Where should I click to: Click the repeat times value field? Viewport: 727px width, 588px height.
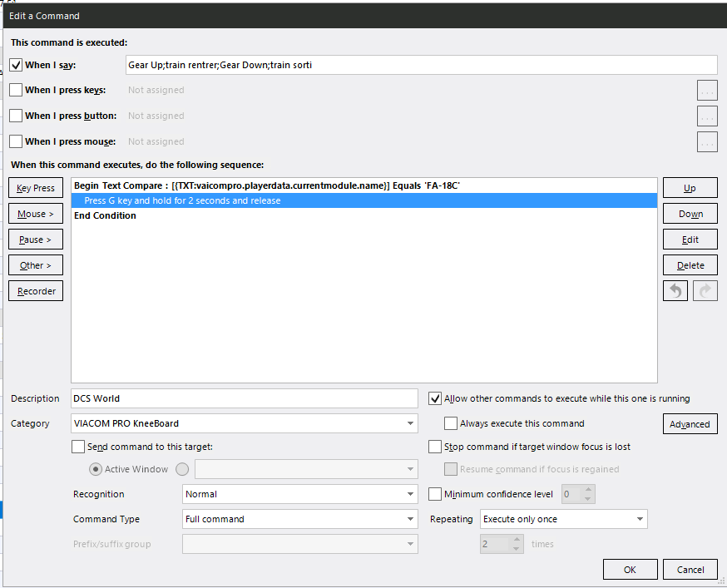[495, 544]
